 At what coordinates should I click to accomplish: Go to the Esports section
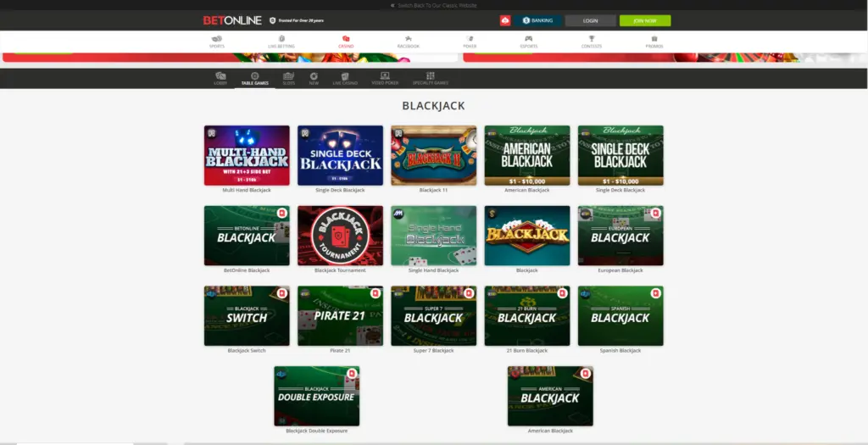point(528,39)
